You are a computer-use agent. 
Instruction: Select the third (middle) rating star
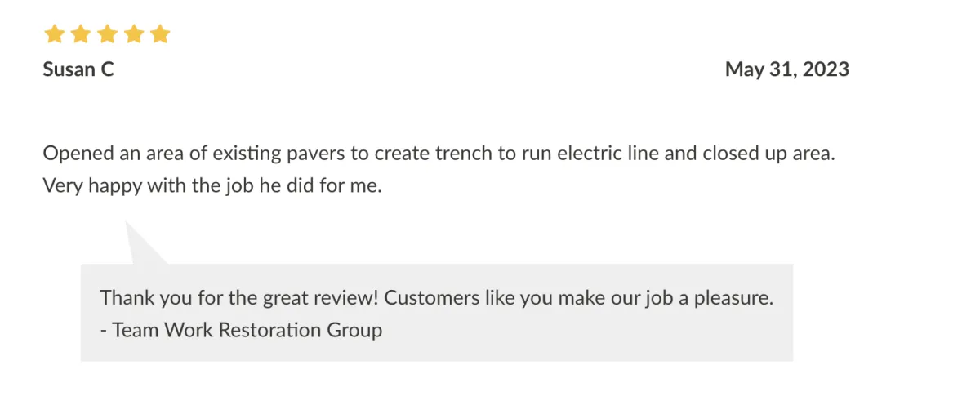107,34
